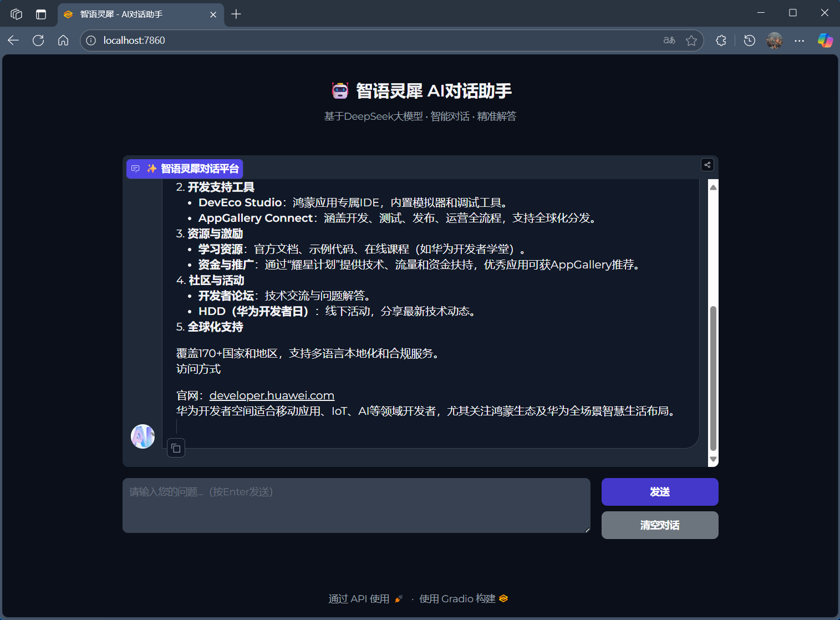Click the robot emoji in the title
840x620 pixels.
(340, 90)
